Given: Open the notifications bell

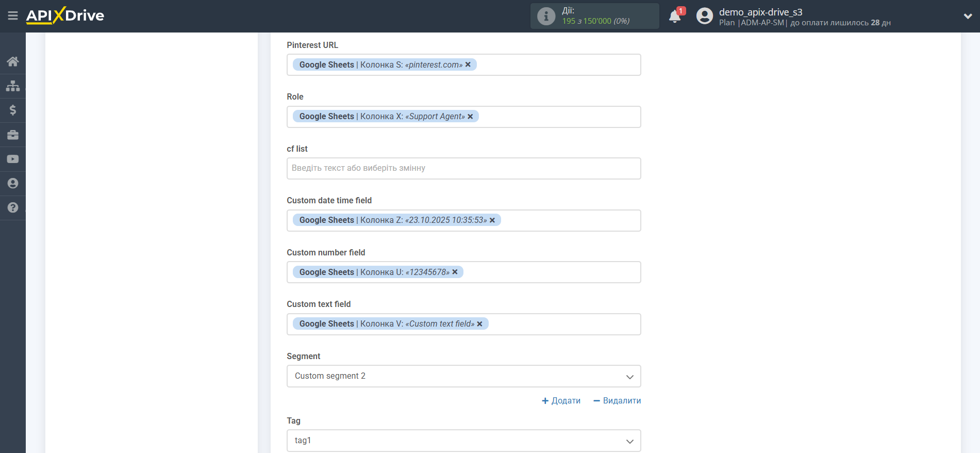Looking at the screenshot, I should click(x=675, y=17).
